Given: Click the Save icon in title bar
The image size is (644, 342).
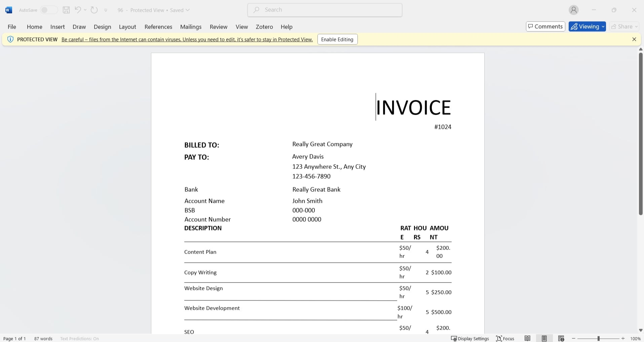Looking at the screenshot, I should point(66,10).
